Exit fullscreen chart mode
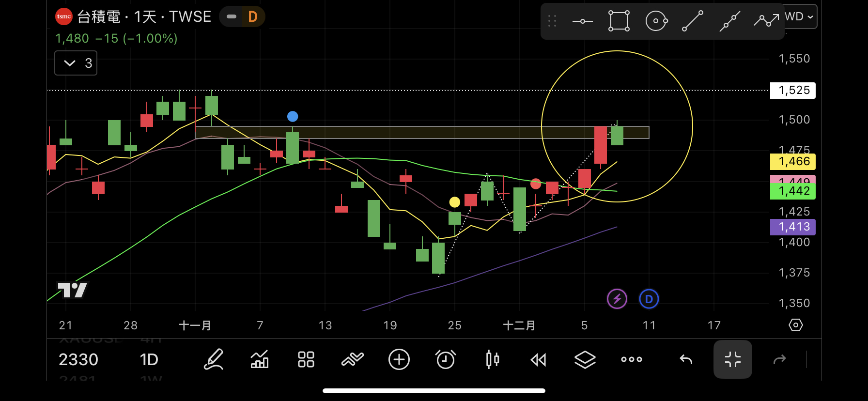The height and width of the screenshot is (401, 868). tap(733, 359)
